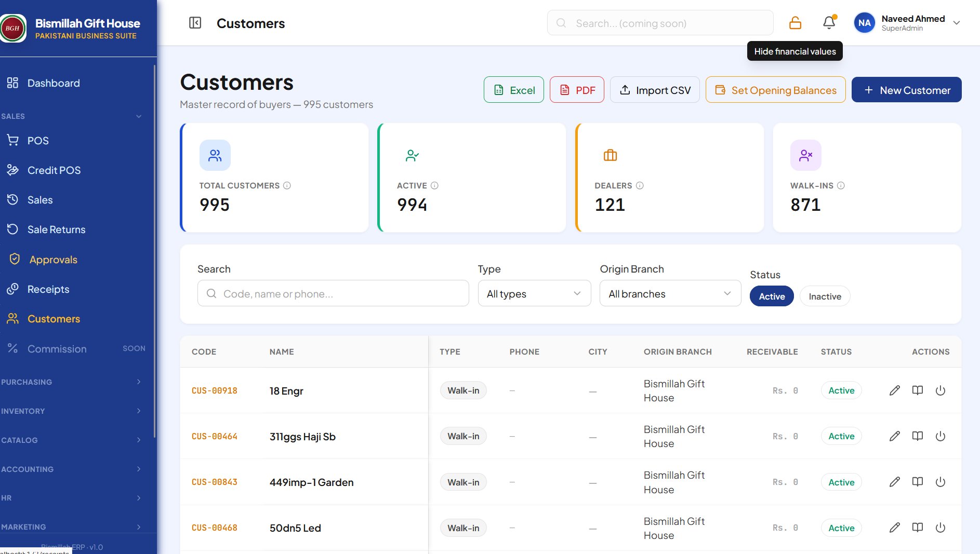Click the sidebar vertical scrollbar

tap(154, 251)
